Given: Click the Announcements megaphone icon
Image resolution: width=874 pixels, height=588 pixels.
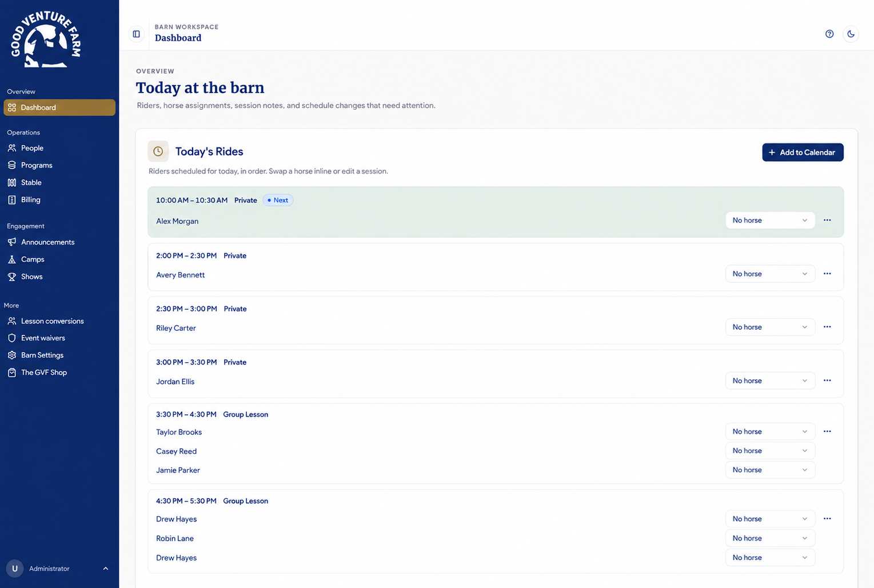Looking at the screenshot, I should click(x=12, y=242).
